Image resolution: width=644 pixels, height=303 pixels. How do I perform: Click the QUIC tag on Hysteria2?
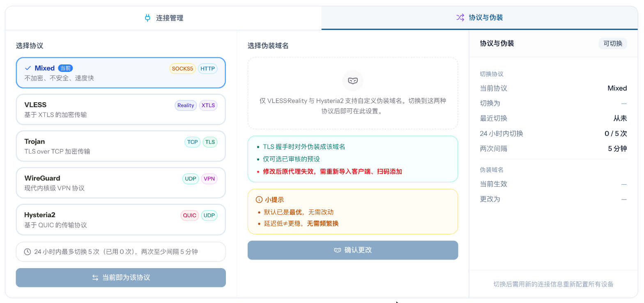[x=190, y=216]
